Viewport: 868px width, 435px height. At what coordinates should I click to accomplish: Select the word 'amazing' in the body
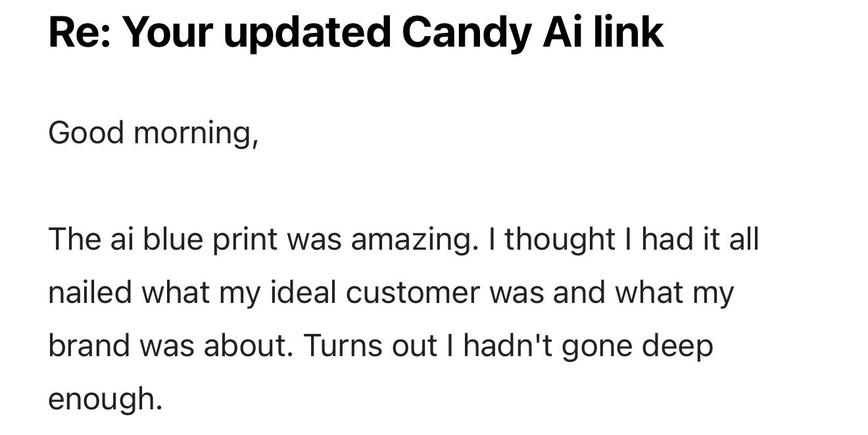pos(411,240)
